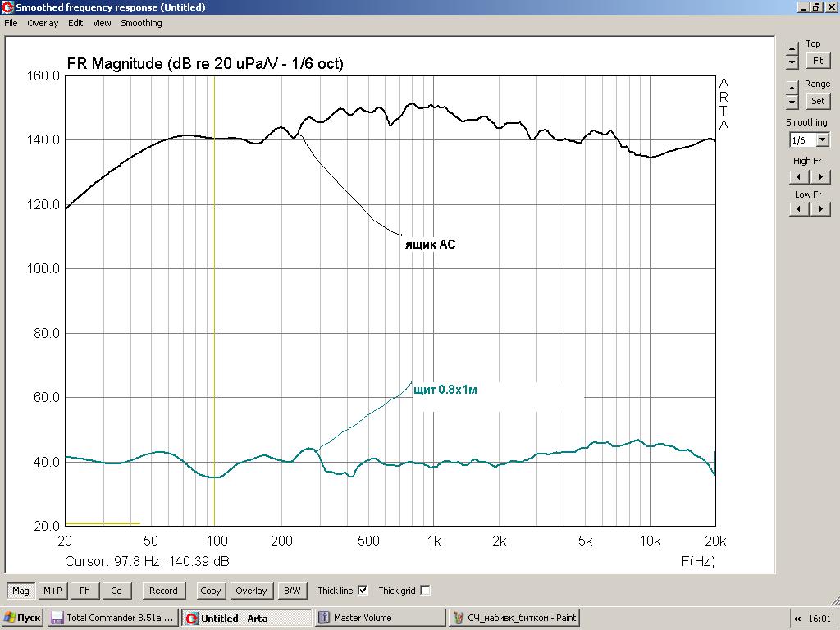Click the B/W button
The height and width of the screenshot is (630, 840).
tap(292, 591)
